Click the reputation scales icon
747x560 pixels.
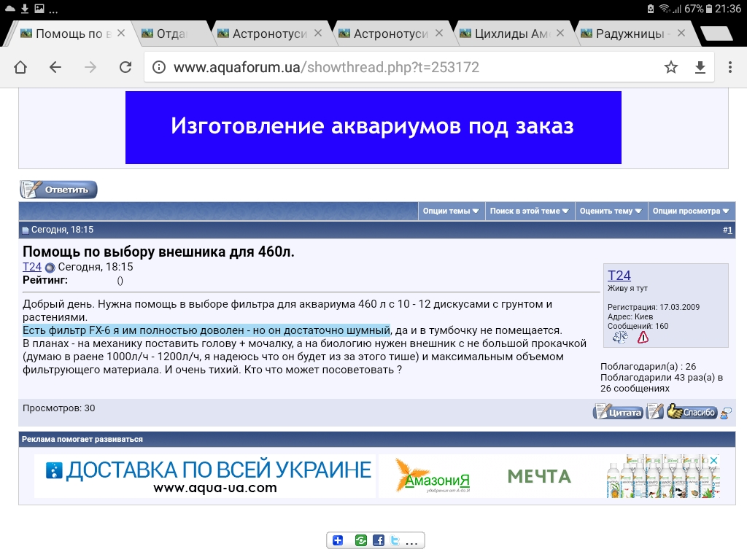tap(620, 338)
